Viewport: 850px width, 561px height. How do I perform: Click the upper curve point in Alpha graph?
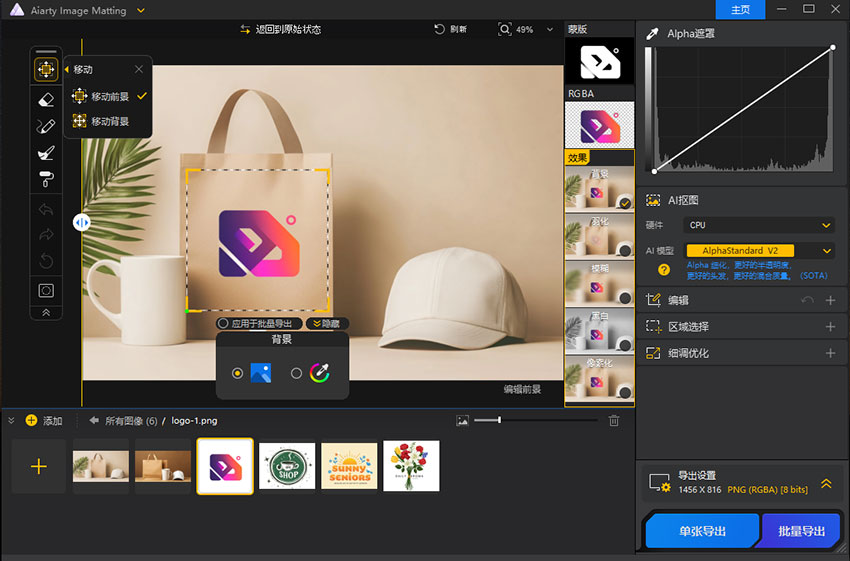click(x=833, y=48)
